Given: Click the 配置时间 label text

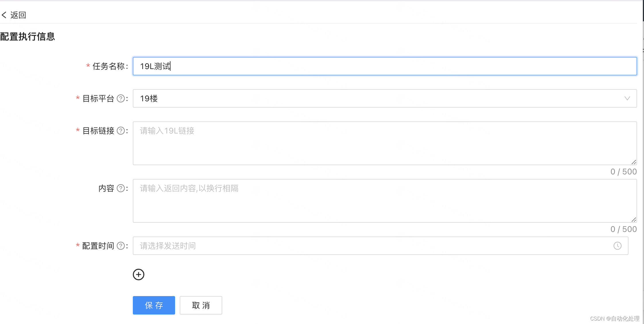Looking at the screenshot, I should pos(98,246).
